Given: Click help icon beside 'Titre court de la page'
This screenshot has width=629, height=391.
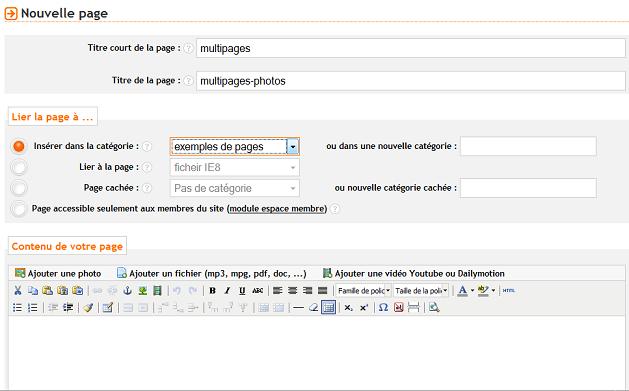Looking at the screenshot, I should click(188, 48).
